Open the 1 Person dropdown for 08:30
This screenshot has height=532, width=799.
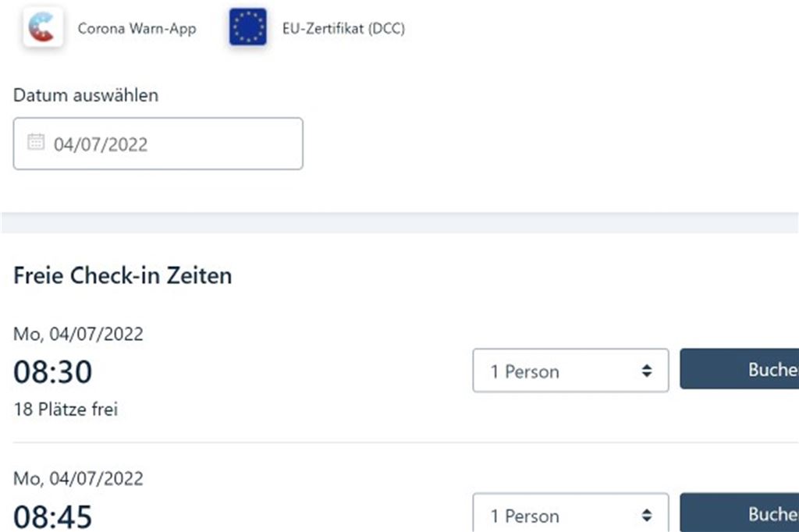tap(570, 371)
